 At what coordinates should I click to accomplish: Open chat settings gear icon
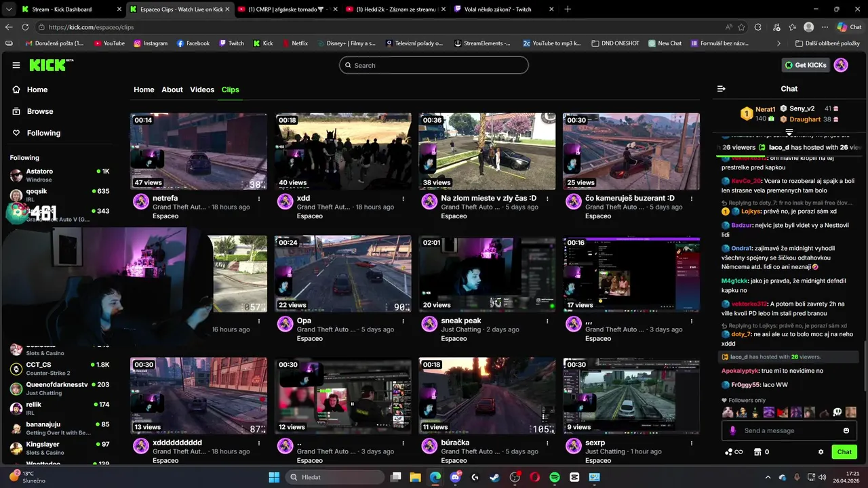pyautogui.click(x=821, y=452)
